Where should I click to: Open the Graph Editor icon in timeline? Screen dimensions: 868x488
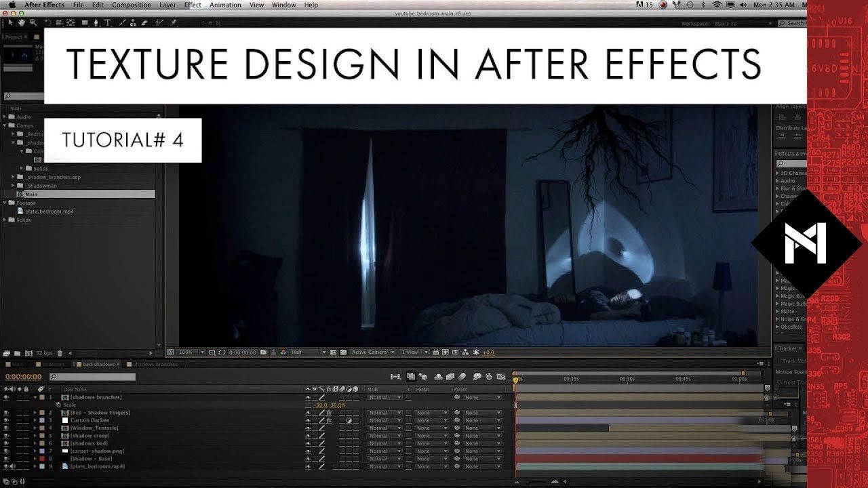coord(501,377)
